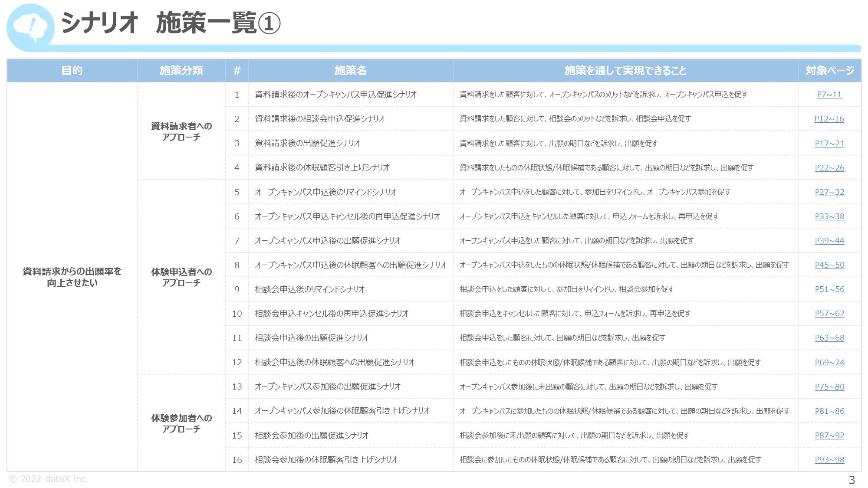Select the 施策分類 column header
Image resolution: width=868 pixels, height=488 pixels.
coord(181,70)
